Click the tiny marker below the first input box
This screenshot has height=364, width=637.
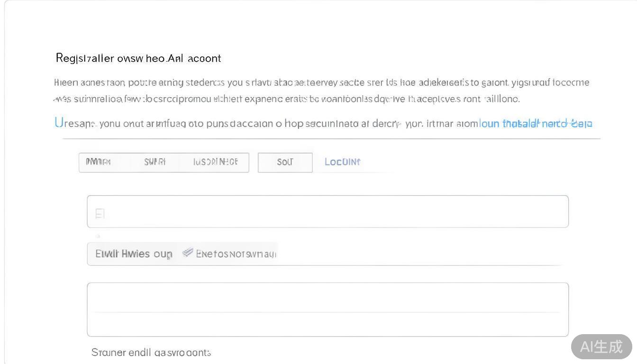pos(98,236)
